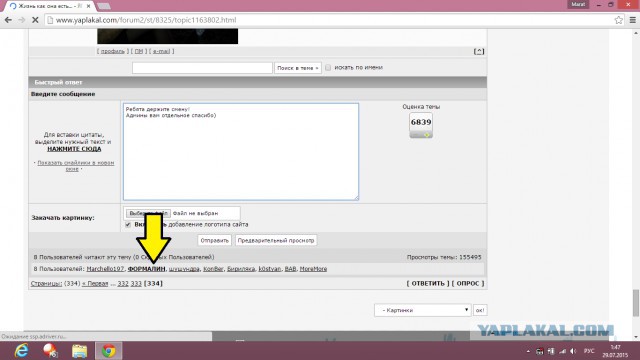This screenshot has width=640, height=360.
Task: Open the KonBar user link
Action: point(213,269)
